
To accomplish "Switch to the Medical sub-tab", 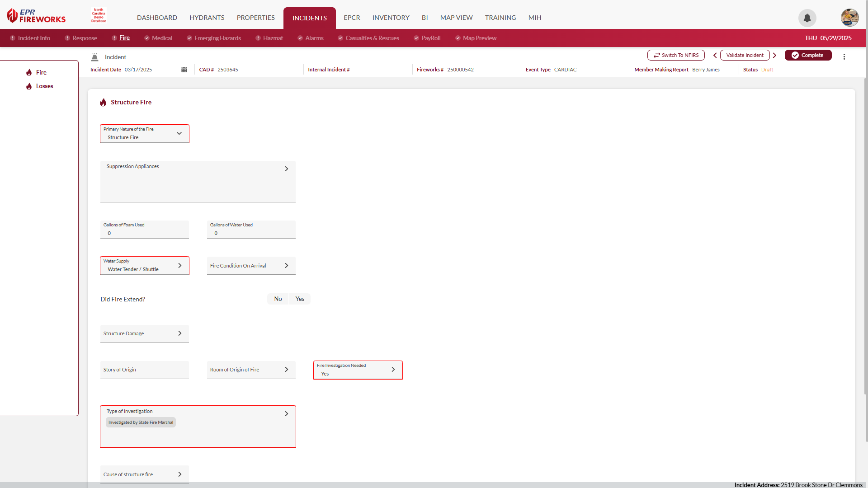I will coord(162,38).
